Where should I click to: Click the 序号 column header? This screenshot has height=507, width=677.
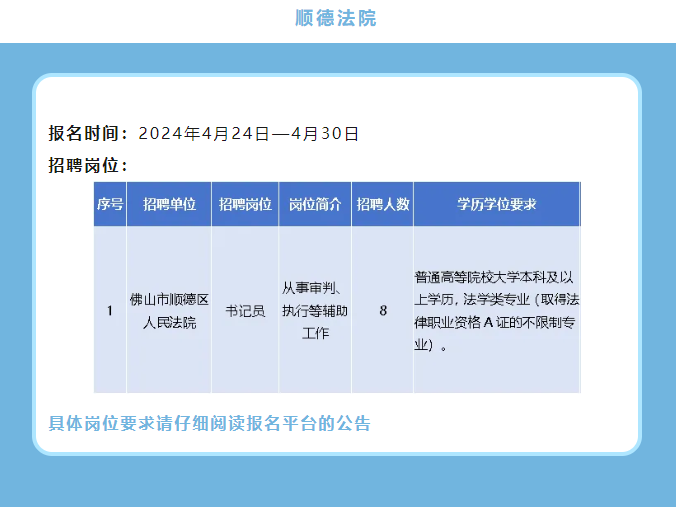point(110,204)
